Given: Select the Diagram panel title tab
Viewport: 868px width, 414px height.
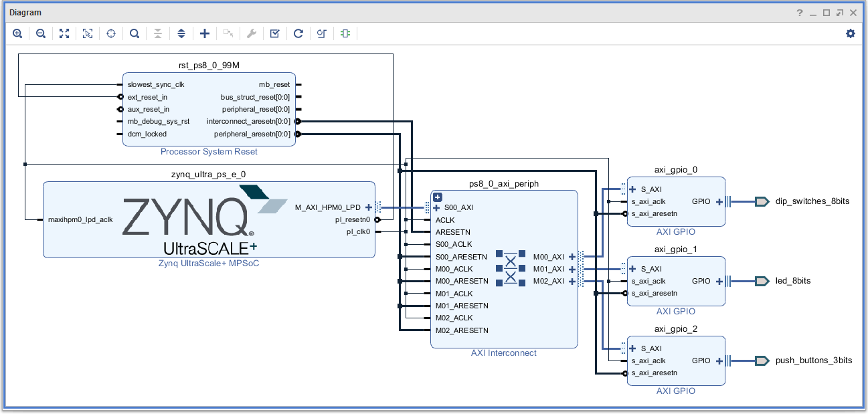Looking at the screenshot, I should (25, 12).
